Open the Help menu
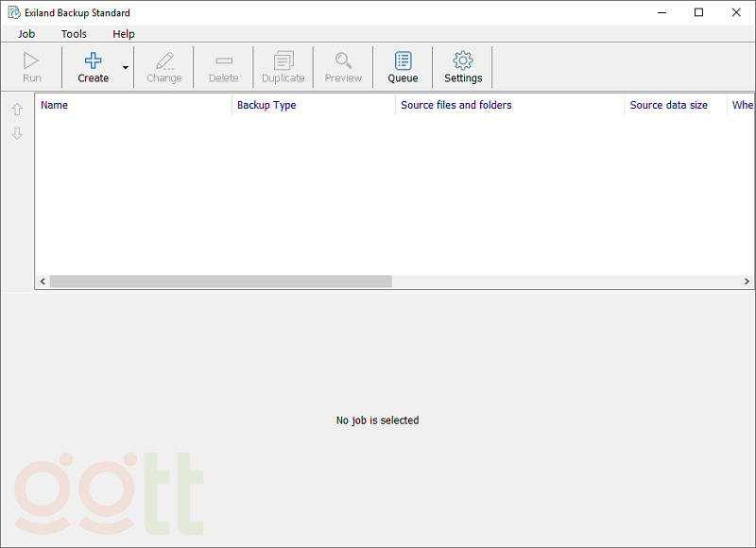The width and height of the screenshot is (756, 548). click(124, 34)
